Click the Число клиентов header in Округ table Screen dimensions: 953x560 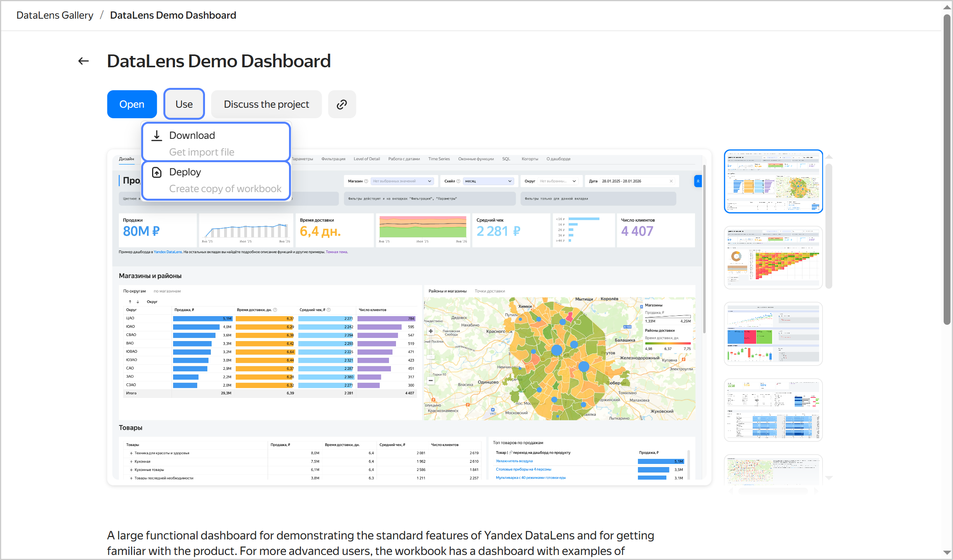pos(372,310)
